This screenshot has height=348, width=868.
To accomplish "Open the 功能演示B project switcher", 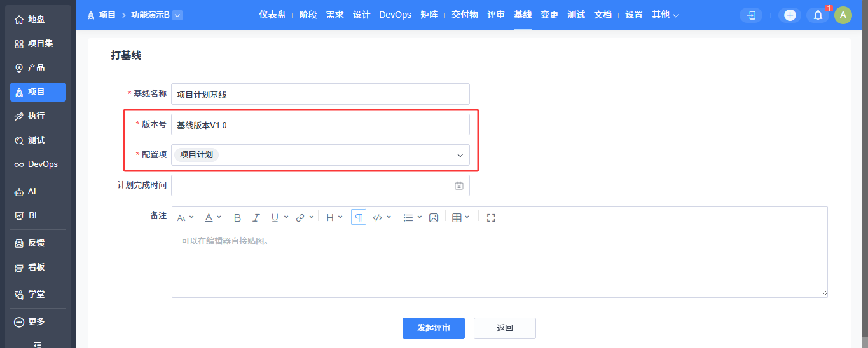I will tap(156, 15).
